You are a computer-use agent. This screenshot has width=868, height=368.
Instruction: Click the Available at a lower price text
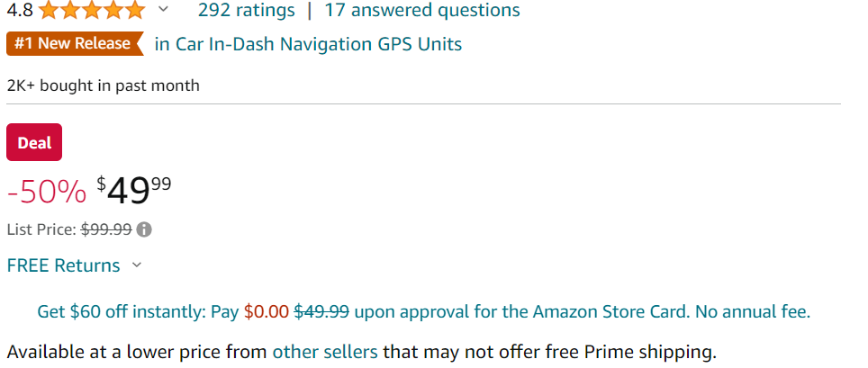pos(139,352)
